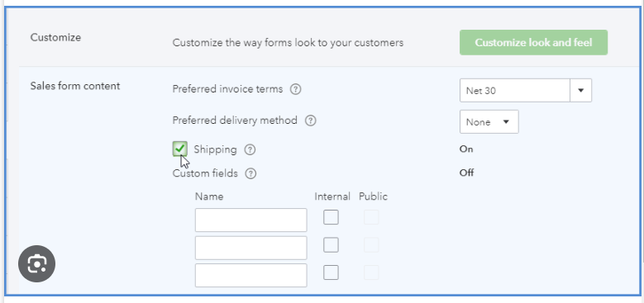Tick second custom field Public checkbox
644x303 pixels.
tap(371, 244)
